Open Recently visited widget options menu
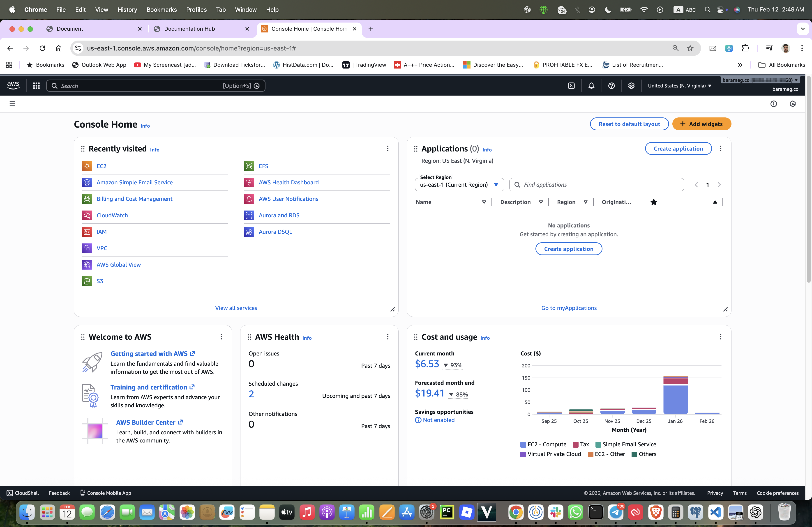Image resolution: width=812 pixels, height=527 pixels. [388, 148]
